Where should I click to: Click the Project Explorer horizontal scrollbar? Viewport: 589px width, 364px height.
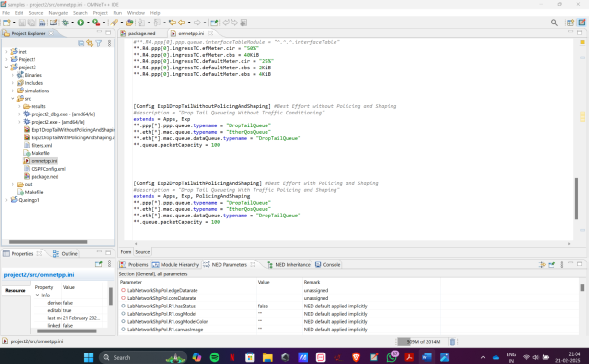(x=48, y=242)
